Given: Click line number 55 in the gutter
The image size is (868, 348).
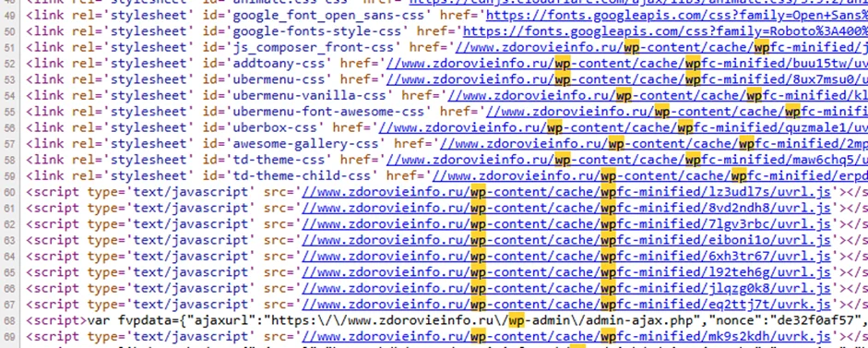Looking at the screenshot, I should click(10, 112).
